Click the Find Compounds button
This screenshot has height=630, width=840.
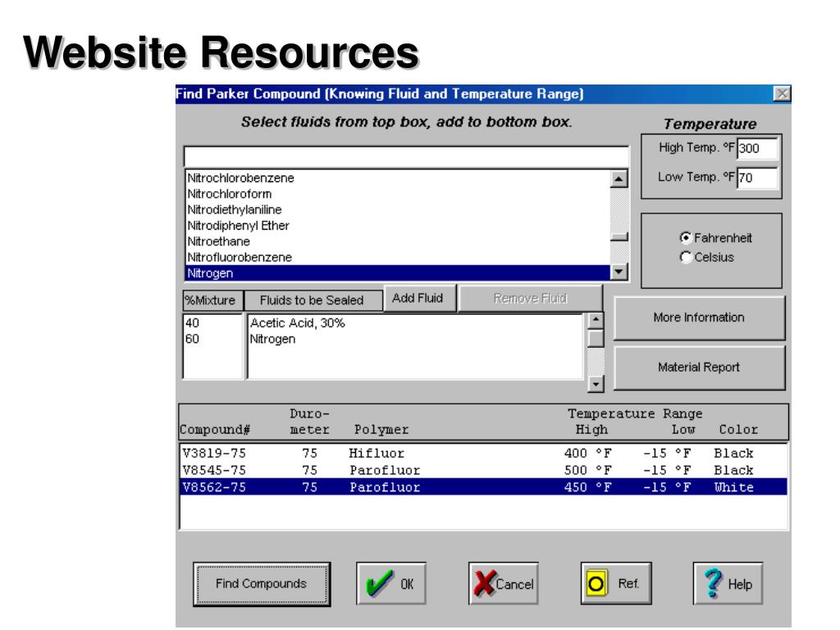[262, 584]
